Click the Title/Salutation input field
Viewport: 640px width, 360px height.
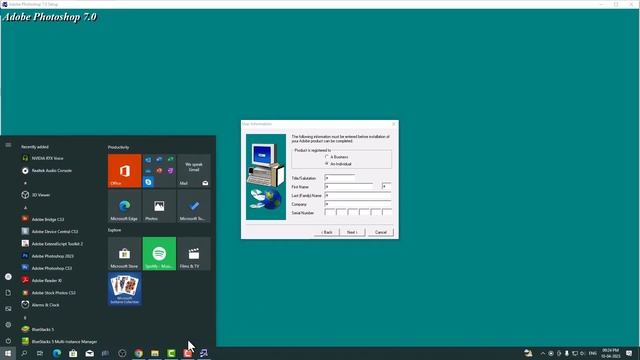340,178
